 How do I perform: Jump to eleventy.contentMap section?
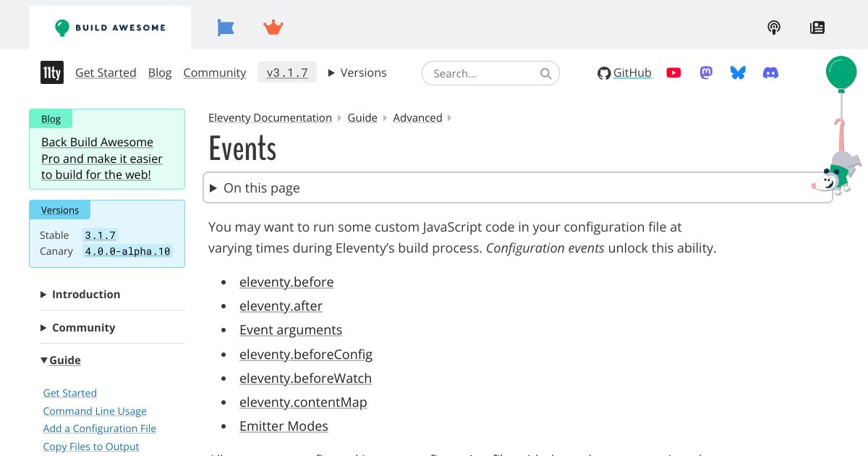pyautogui.click(x=303, y=402)
